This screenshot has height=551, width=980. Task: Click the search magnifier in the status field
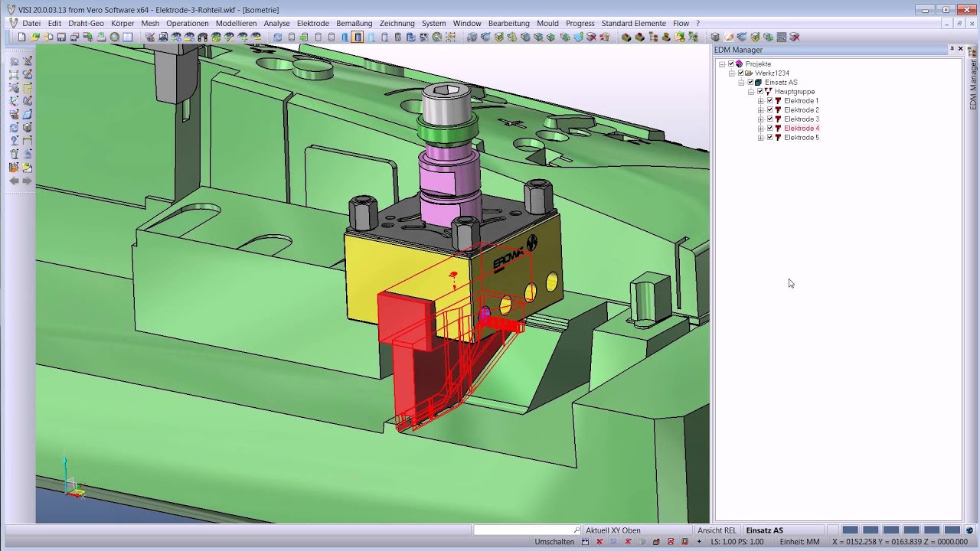(x=577, y=530)
